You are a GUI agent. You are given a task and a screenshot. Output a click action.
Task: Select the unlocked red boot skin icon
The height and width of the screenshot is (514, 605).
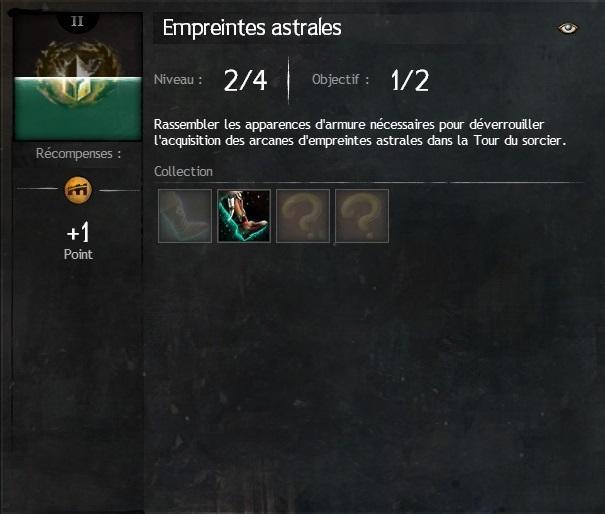244,216
